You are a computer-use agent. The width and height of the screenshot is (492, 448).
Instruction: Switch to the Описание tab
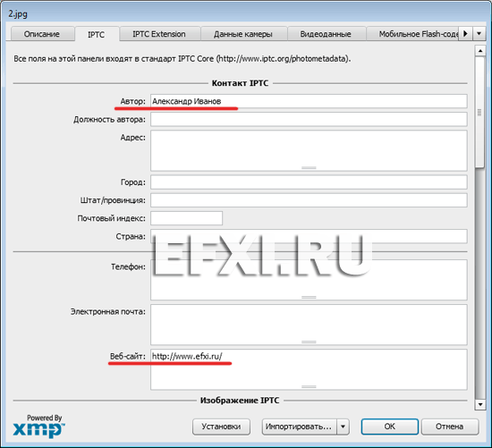pos(42,34)
